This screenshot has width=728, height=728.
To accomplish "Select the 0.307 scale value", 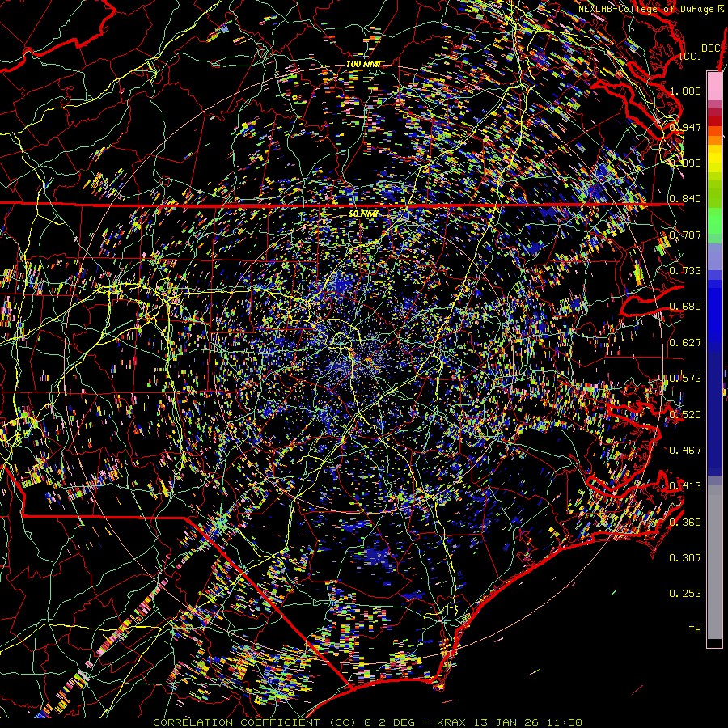I will click(685, 558).
